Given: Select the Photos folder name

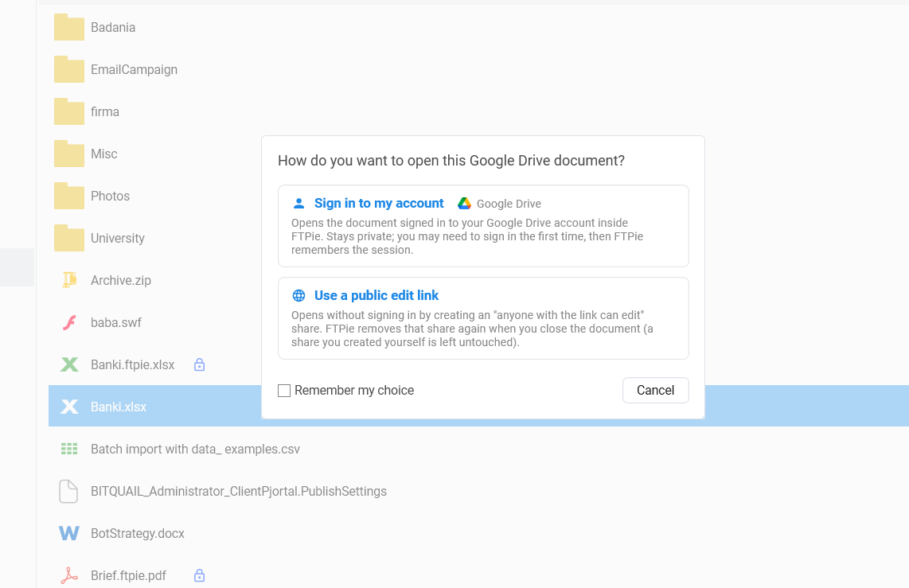Looking at the screenshot, I should 110,196.
